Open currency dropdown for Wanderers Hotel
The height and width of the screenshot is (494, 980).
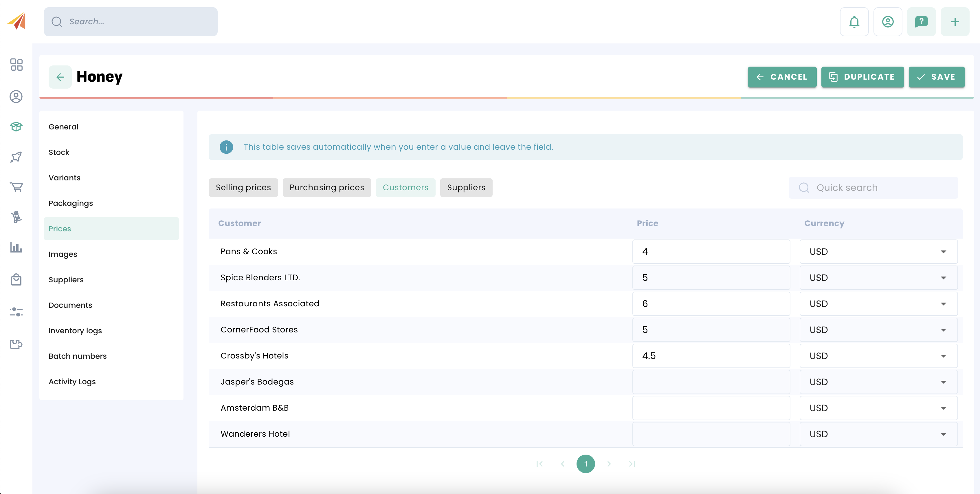(878, 434)
